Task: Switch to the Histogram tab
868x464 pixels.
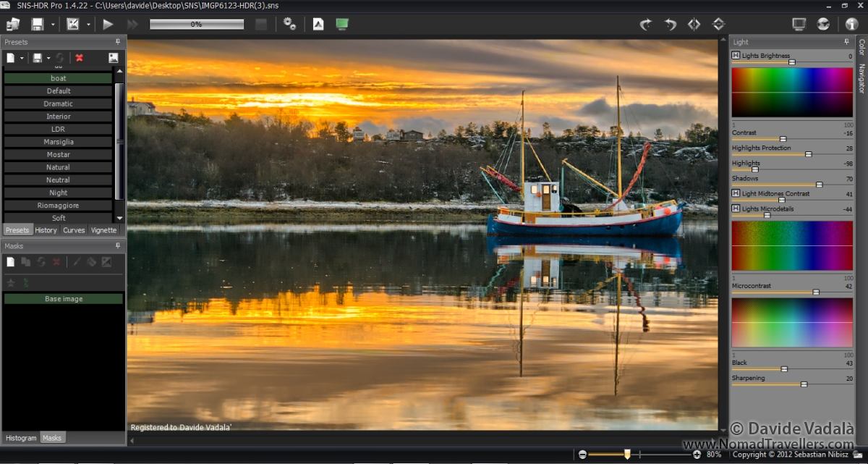Action: tap(21, 438)
